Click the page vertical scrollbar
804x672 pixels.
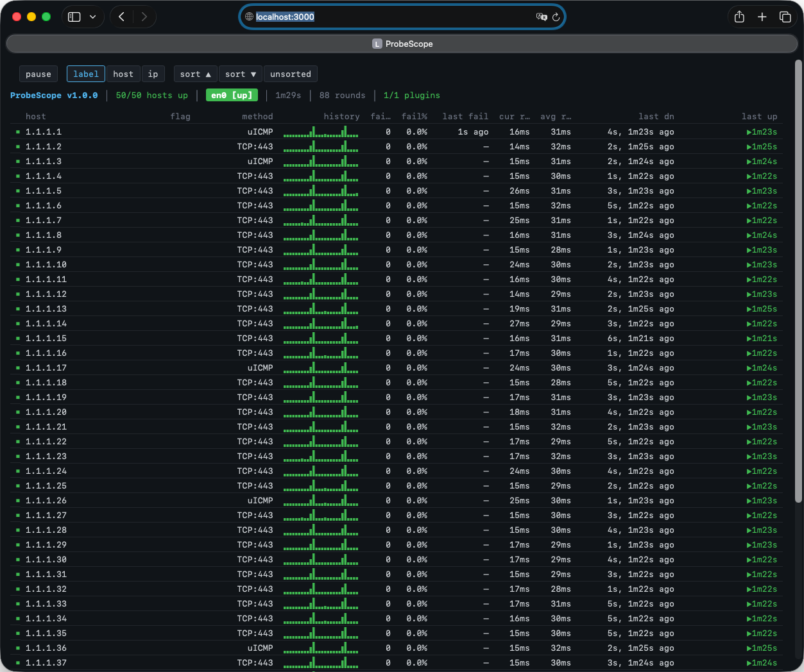(798, 281)
